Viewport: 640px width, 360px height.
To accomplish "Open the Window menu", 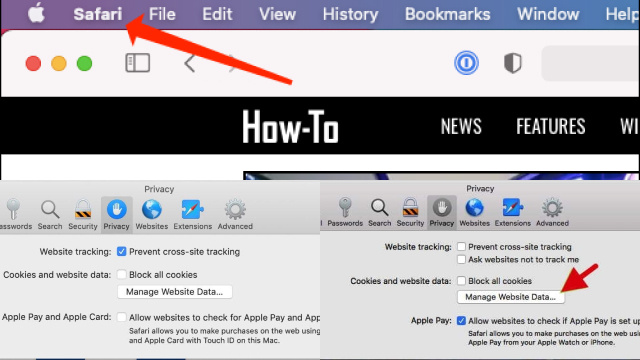I will [x=548, y=14].
